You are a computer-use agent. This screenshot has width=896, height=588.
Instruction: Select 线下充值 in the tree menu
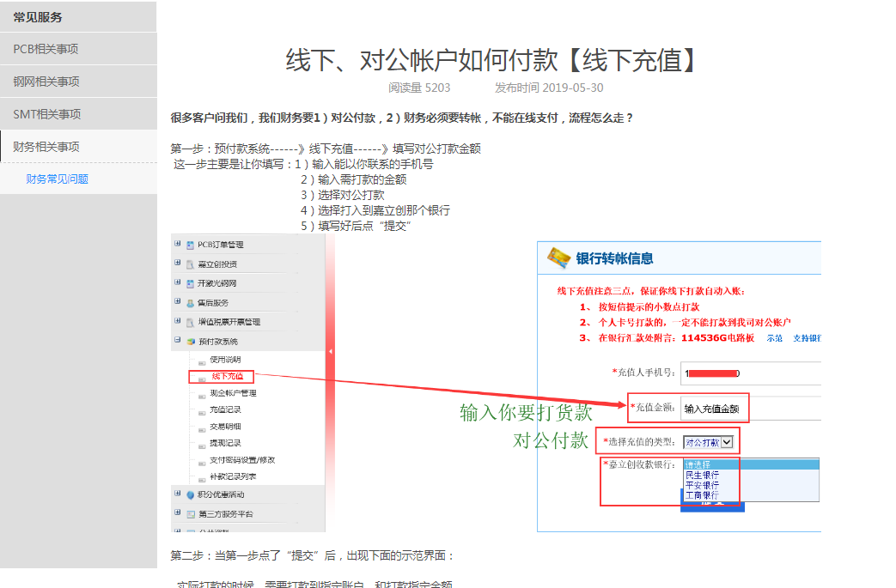(x=228, y=376)
